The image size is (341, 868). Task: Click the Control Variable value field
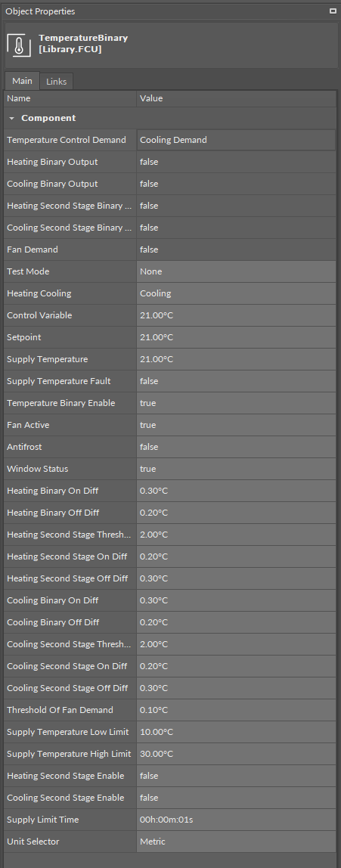pyautogui.click(x=236, y=315)
